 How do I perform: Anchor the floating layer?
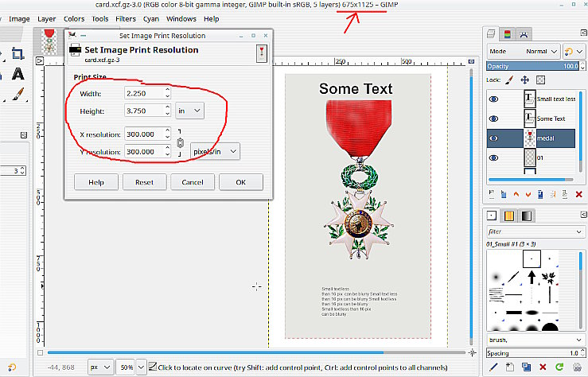[552, 194]
